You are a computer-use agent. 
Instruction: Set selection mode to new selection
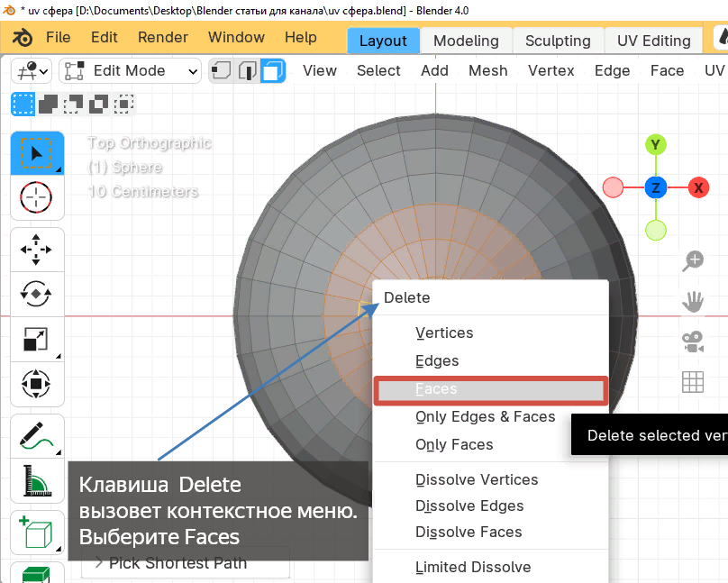tap(23, 104)
